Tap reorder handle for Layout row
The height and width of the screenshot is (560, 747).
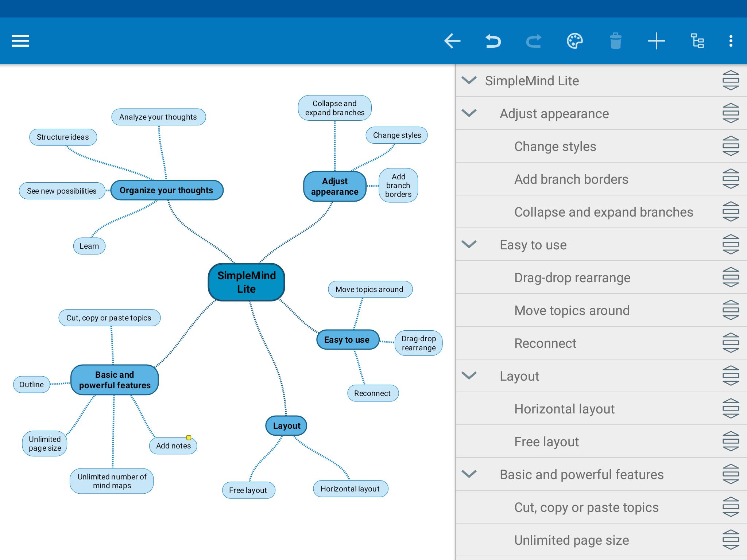click(731, 376)
